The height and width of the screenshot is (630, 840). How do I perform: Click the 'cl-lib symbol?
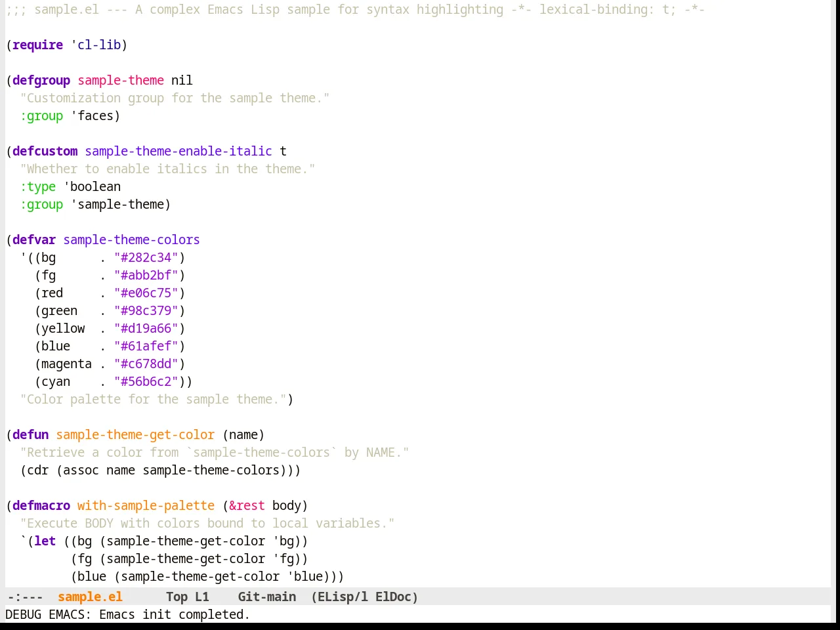(x=96, y=45)
